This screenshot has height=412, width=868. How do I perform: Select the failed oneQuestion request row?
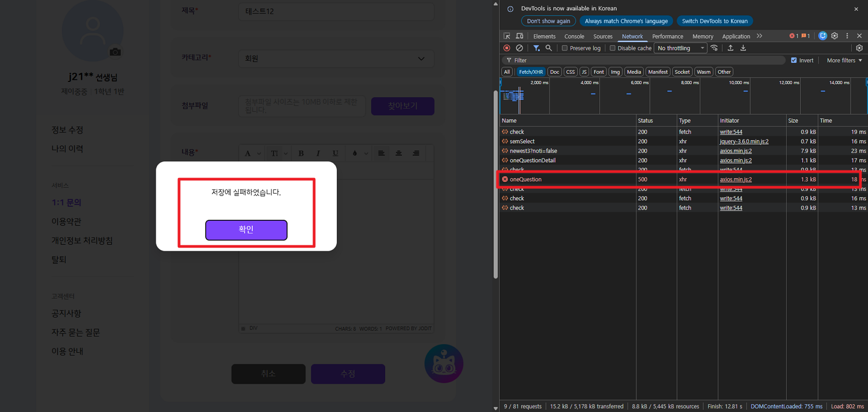pos(525,179)
